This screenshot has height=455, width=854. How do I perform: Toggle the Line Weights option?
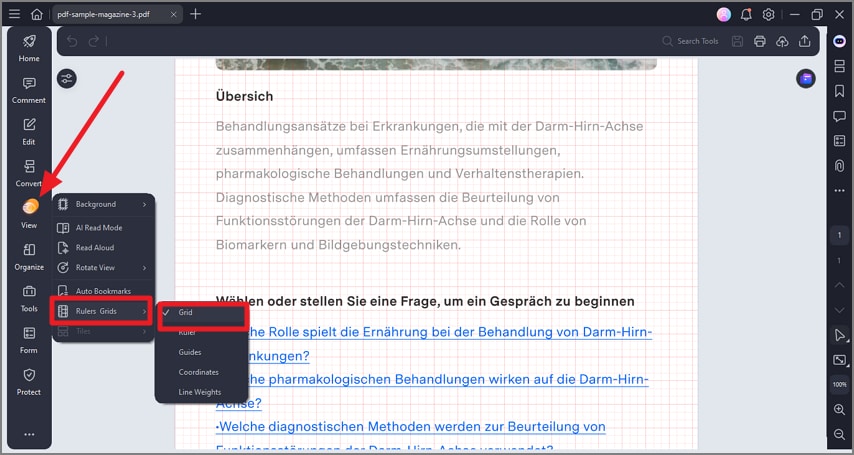coord(202,392)
